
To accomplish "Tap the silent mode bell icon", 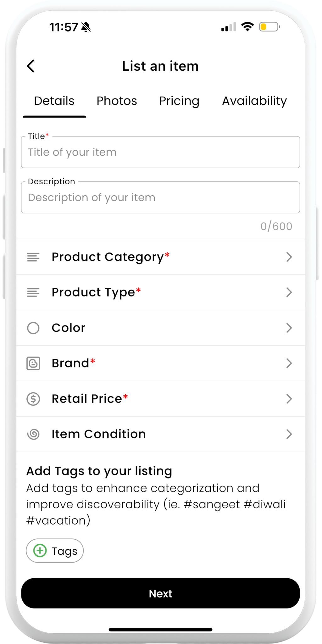I will click(86, 27).
